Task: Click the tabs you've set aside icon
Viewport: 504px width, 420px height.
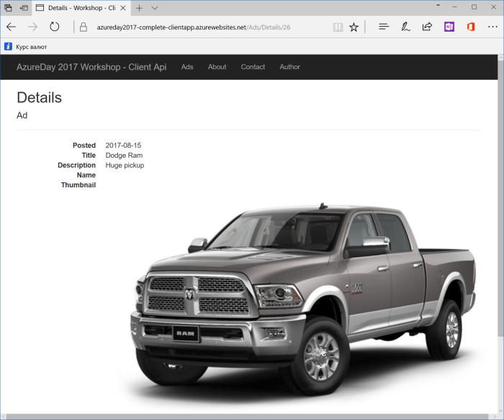Action: [x=8, y=8]
